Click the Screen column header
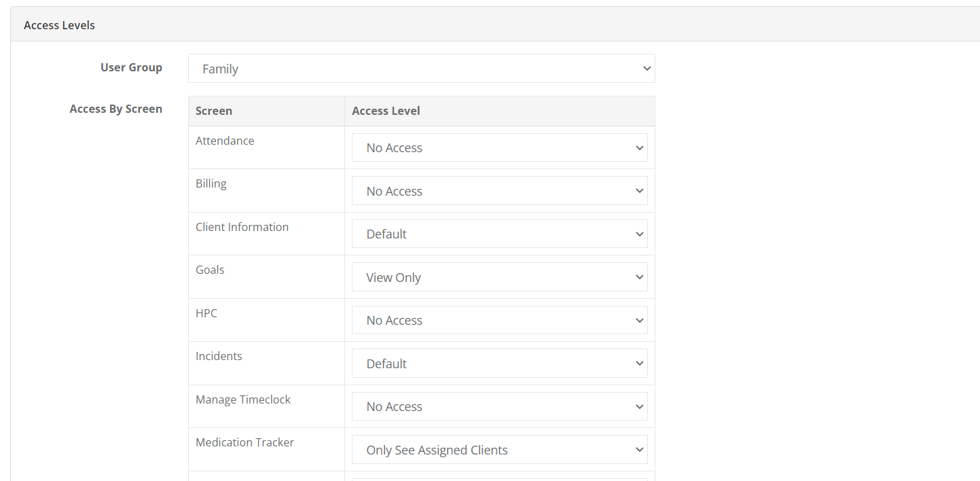This screenshot has width=980, height=481. (214, 111)
